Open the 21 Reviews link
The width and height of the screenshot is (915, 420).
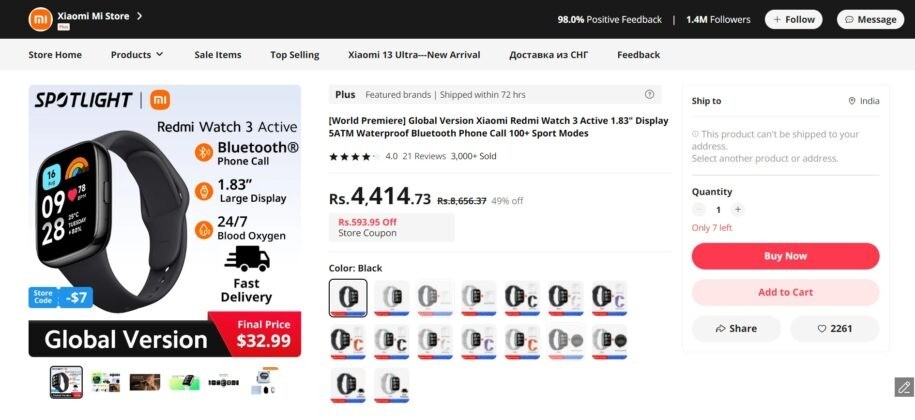(x=423, y=156)
